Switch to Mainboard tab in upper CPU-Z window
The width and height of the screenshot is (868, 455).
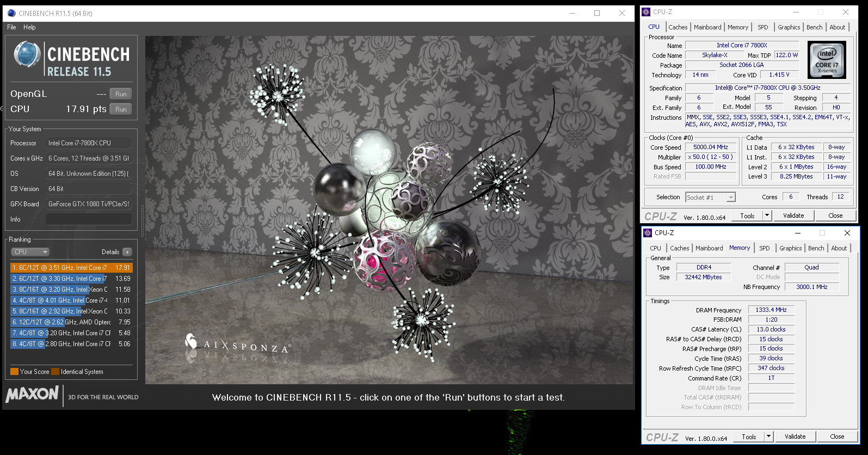[707, 27]
